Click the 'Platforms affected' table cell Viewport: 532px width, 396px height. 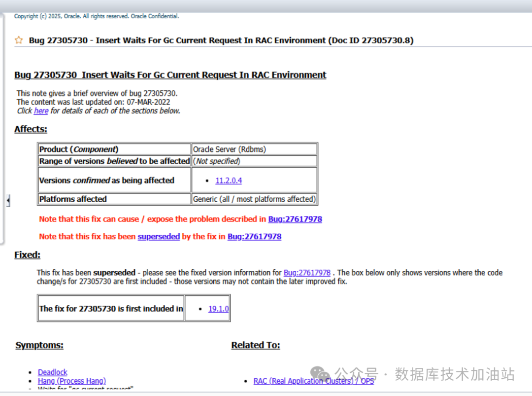[114, 199]
